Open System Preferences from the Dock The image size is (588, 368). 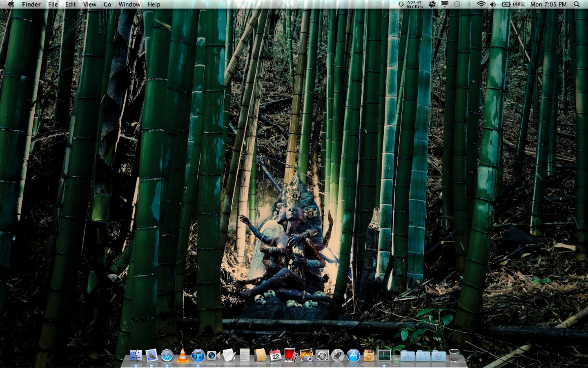point(322,355)
